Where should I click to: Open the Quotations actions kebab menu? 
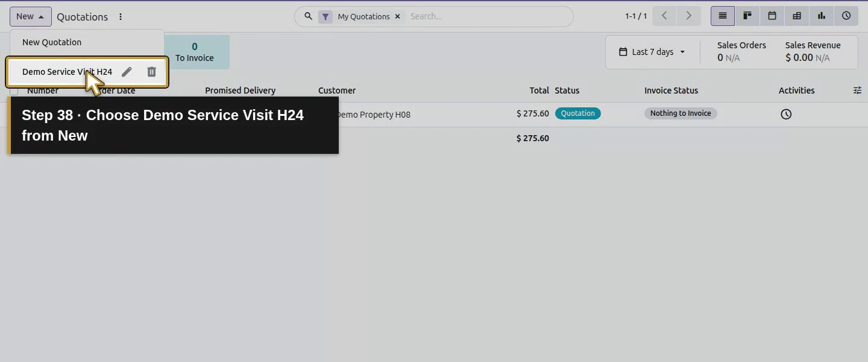(121, 17)
